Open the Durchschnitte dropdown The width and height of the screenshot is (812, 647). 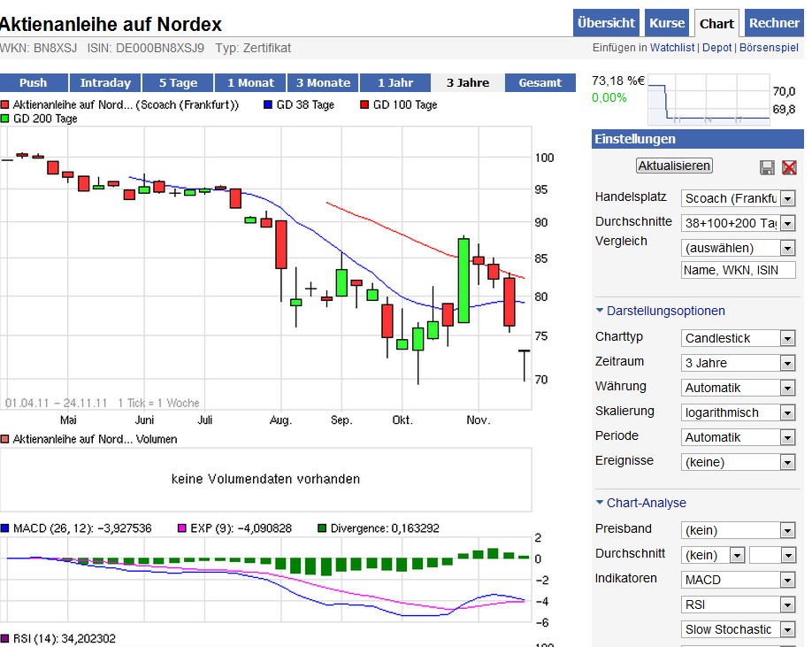[738, 223]
